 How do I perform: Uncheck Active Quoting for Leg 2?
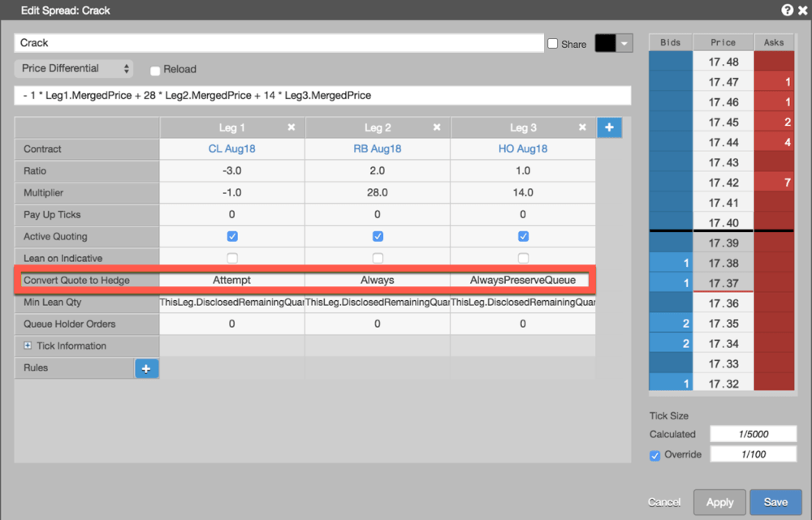(x=378, y=236)
